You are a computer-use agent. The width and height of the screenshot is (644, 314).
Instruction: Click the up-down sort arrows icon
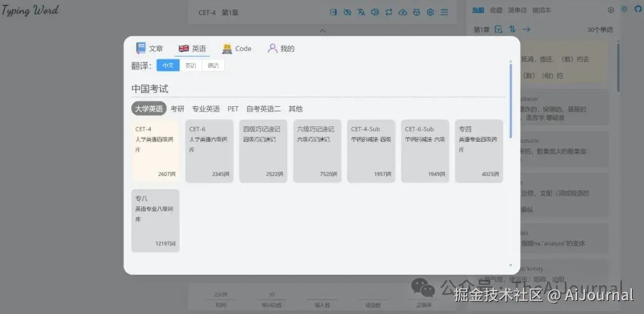pyautogui.click(x=512, y=29)
